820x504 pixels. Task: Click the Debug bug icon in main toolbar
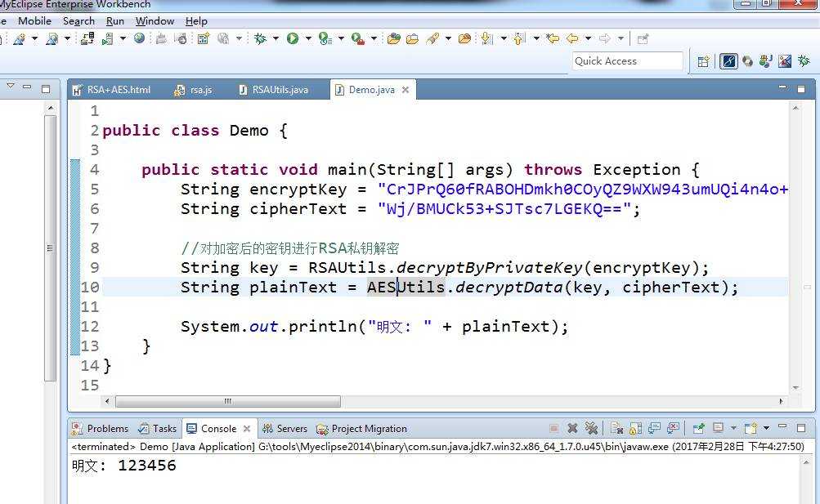tap(260, 38)
